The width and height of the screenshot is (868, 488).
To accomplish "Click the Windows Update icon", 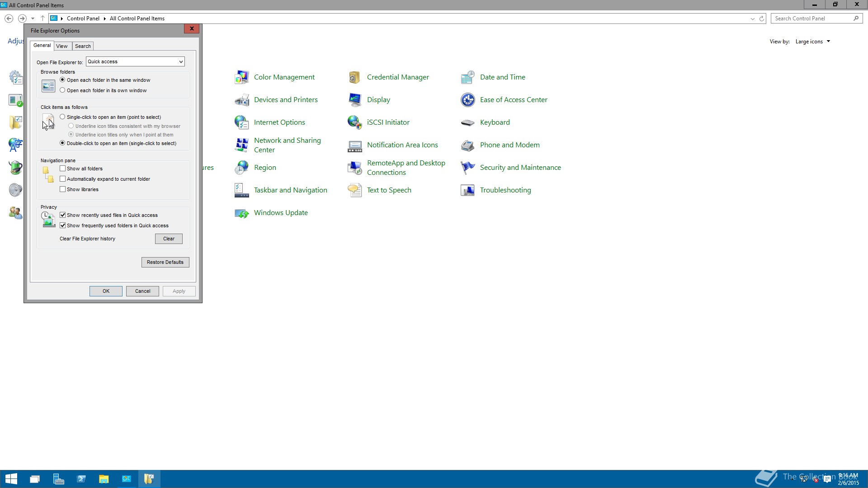I will coord(242,213).
